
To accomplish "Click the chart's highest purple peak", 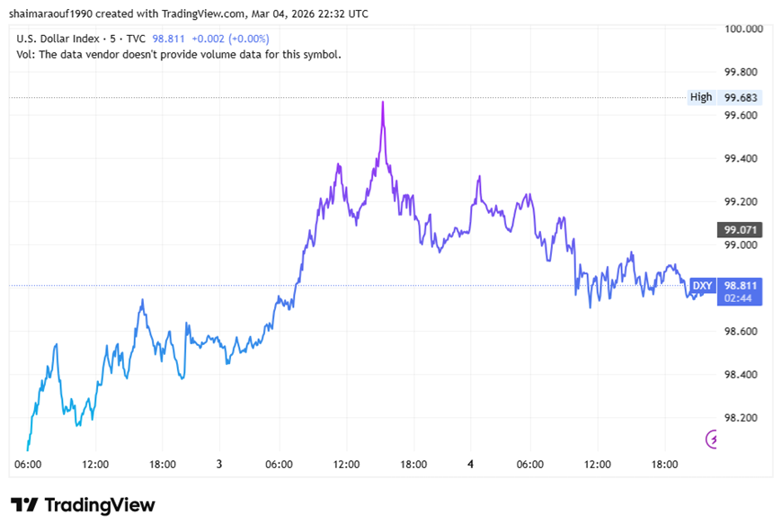I will [x=383, y=102].
